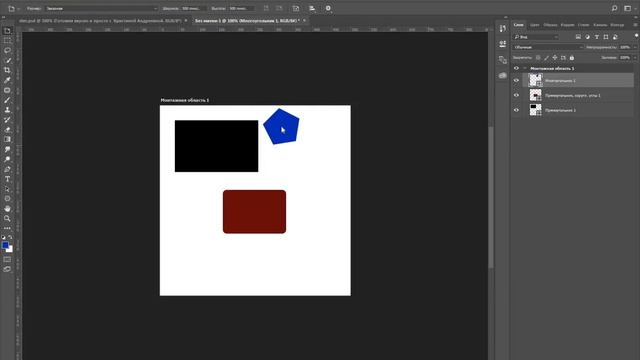Open the Properties panel icon in collapsed dock

click(502, 44)
